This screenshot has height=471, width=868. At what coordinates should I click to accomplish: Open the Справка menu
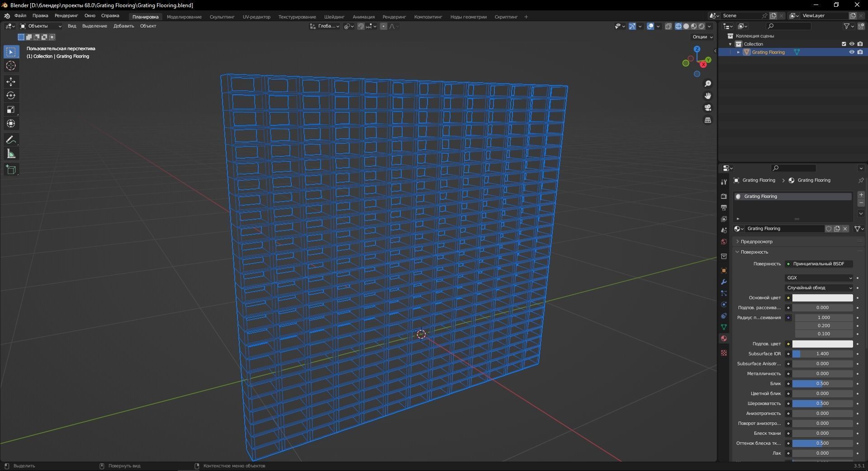tap(110, 16)
